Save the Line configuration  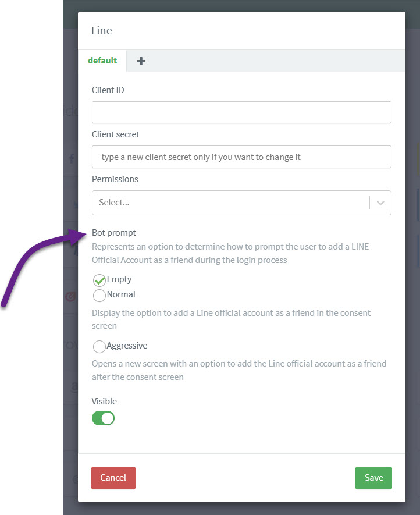tap(373, 478)
